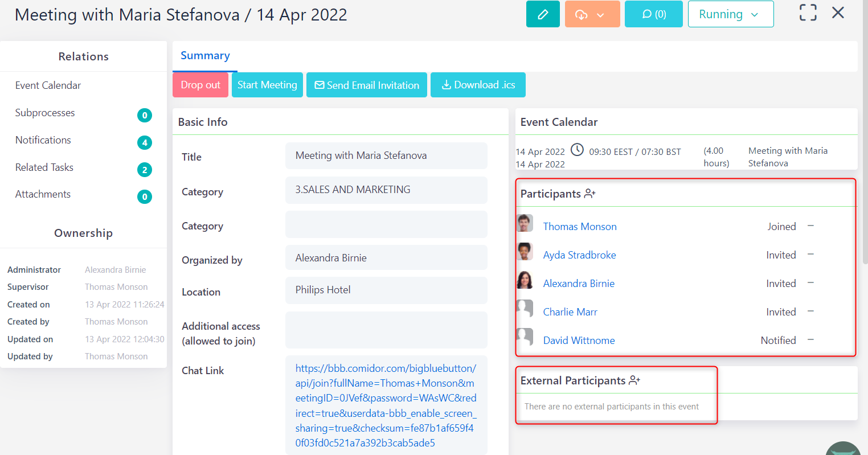
Task: Remove David Wittnome using the minus control
Action: tap(810, 339)
